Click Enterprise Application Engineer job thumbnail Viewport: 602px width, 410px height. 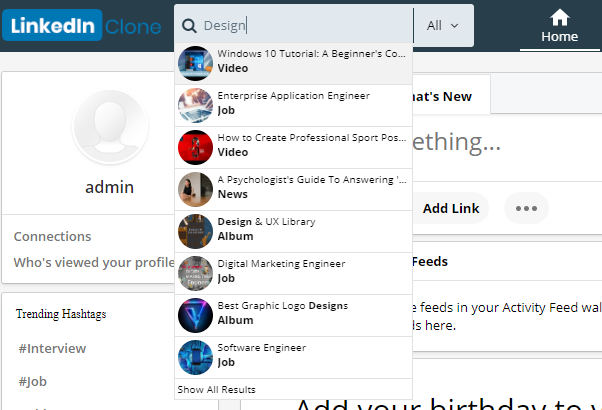[195, 105]
